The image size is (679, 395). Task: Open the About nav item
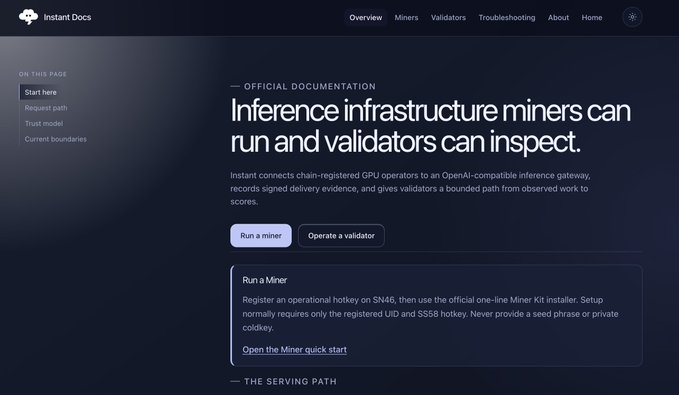click(558, 18)
